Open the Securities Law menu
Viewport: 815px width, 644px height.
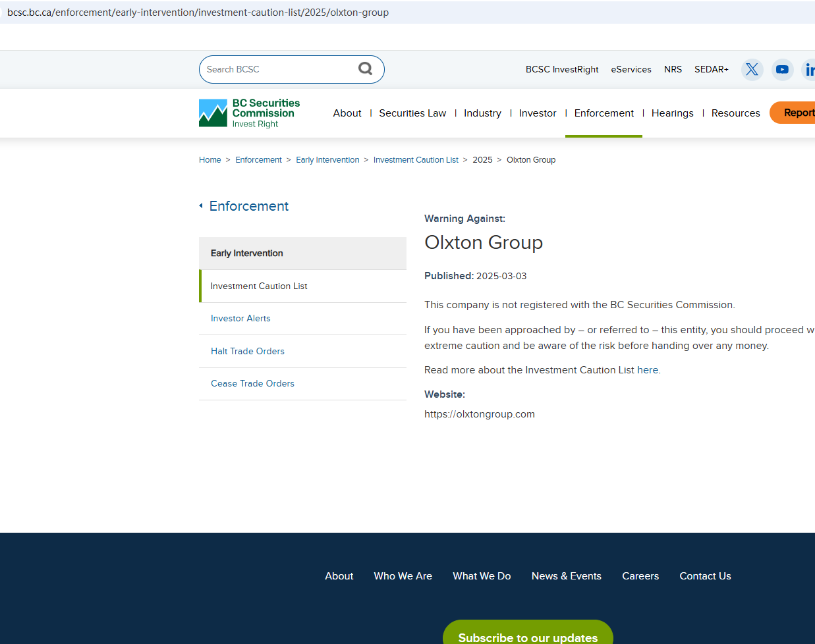[x=412, y=113]
